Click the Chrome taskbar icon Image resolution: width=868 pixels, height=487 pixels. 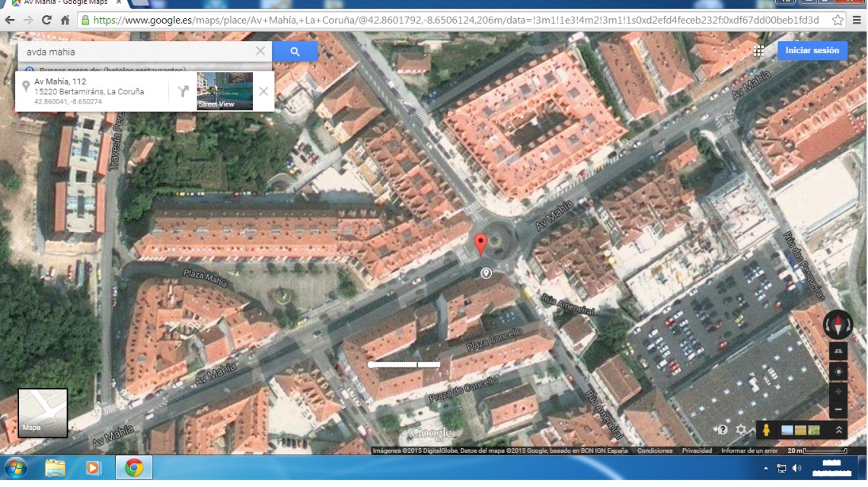[x=133, y=468]
